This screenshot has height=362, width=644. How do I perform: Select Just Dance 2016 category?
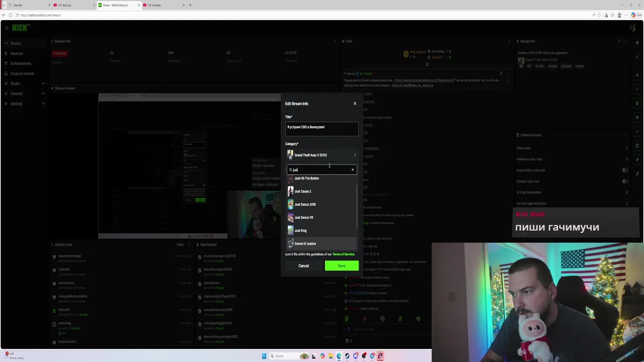(x=321, y=205)
